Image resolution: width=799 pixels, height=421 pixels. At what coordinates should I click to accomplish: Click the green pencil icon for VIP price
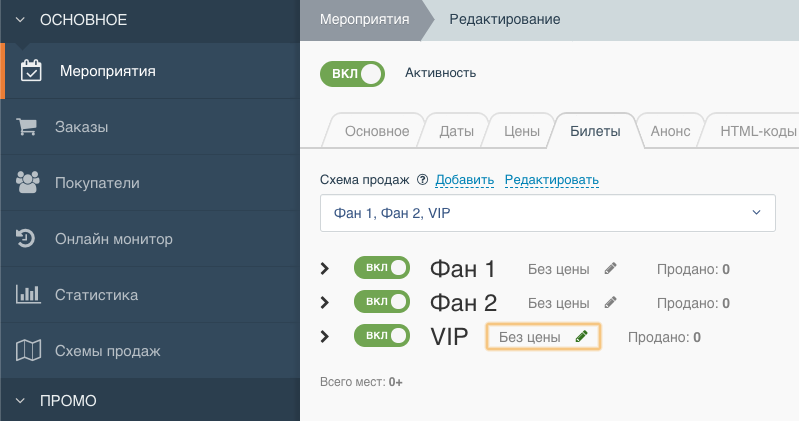tap(581, 336)
